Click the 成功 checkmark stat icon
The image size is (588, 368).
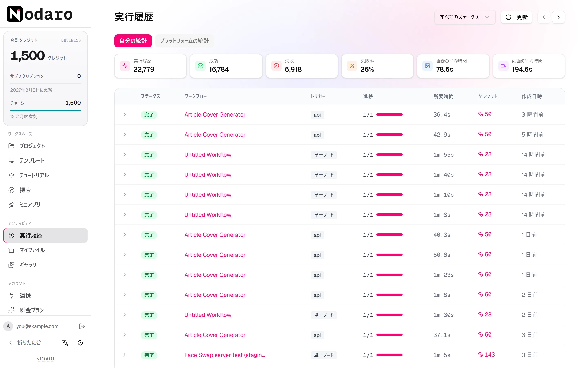pyautogui.click(x=200, y=66)
